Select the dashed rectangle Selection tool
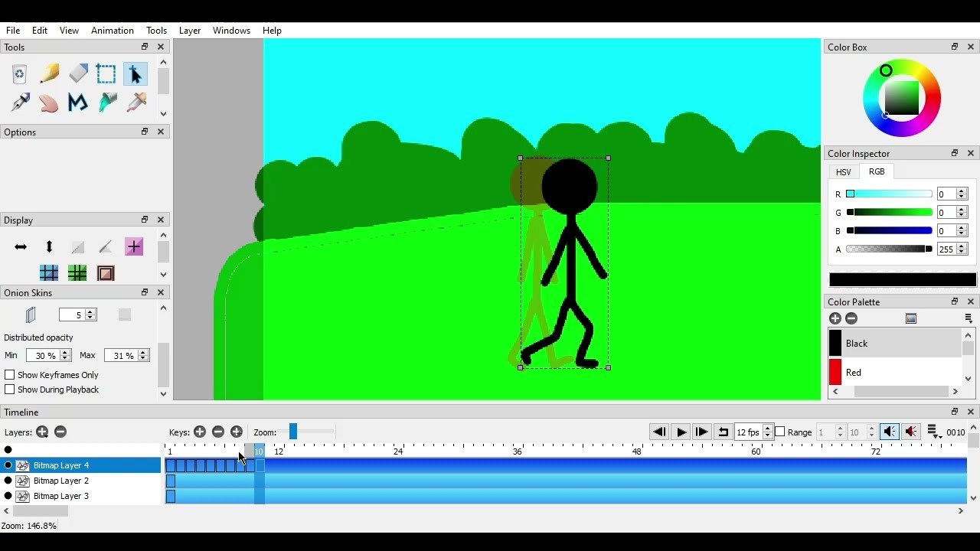This screenshot has height=551, width=980. point(106,74)
